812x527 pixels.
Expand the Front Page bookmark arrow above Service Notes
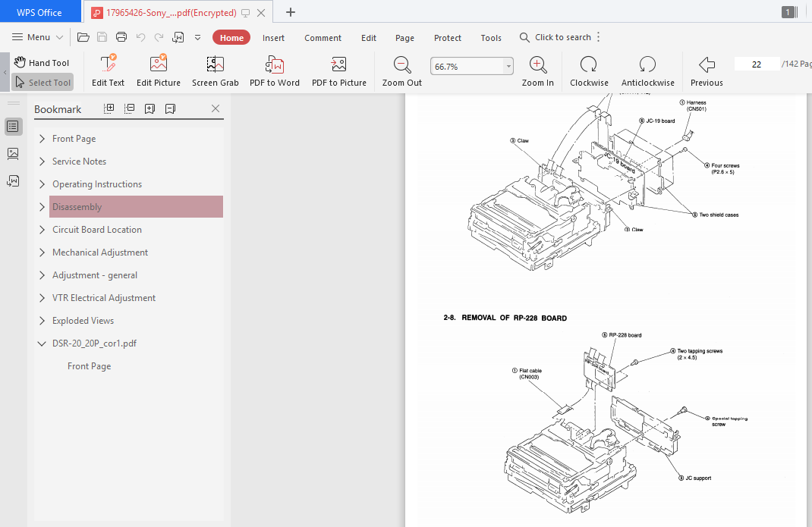click(42, 139)
